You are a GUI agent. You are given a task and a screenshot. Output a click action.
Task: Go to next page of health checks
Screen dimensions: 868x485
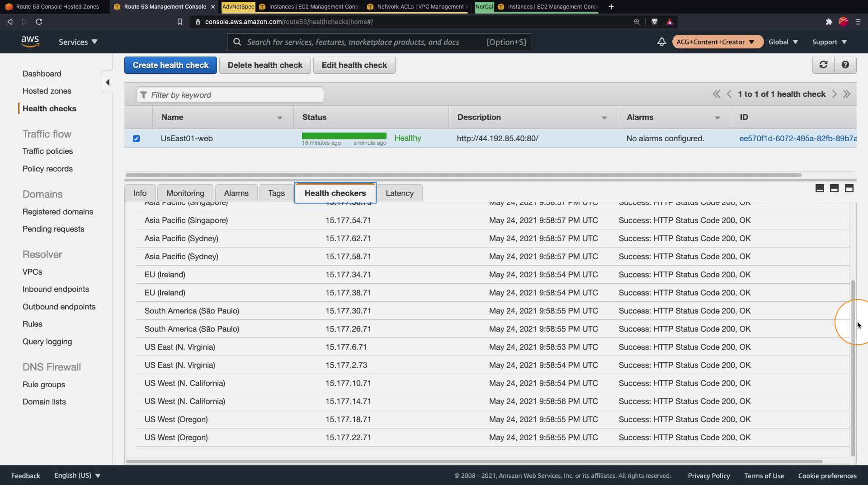[834, 94]
